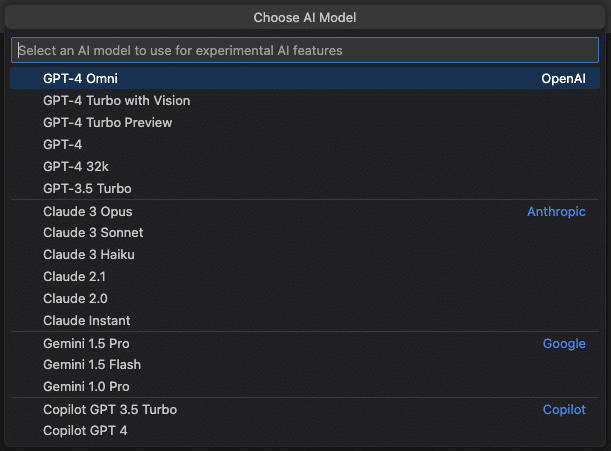Select Claude 2.1 model
611x451 pixels.
pos(305,277)
